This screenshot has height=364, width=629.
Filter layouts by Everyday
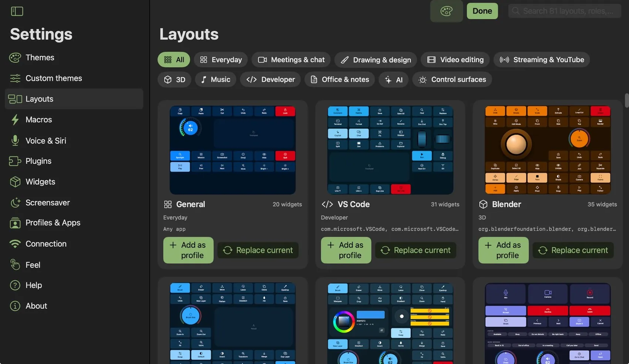click(x=221, y=60)
